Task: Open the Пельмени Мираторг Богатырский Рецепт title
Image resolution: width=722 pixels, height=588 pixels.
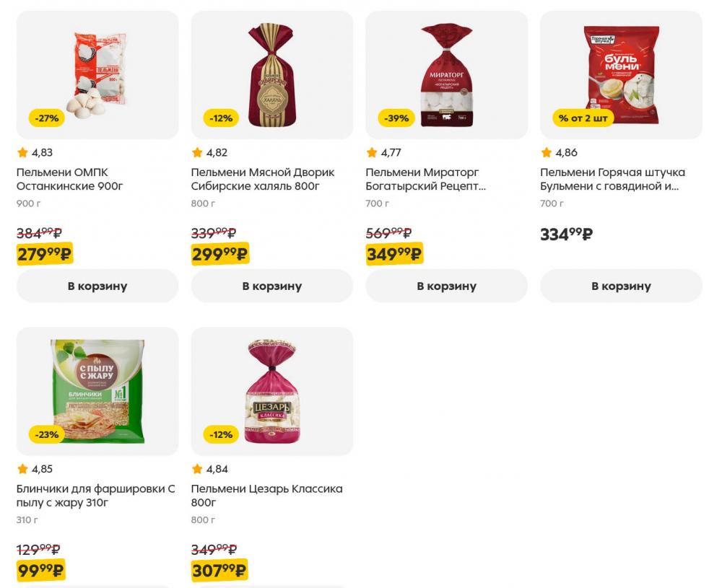Action: [x=425, y=180]
